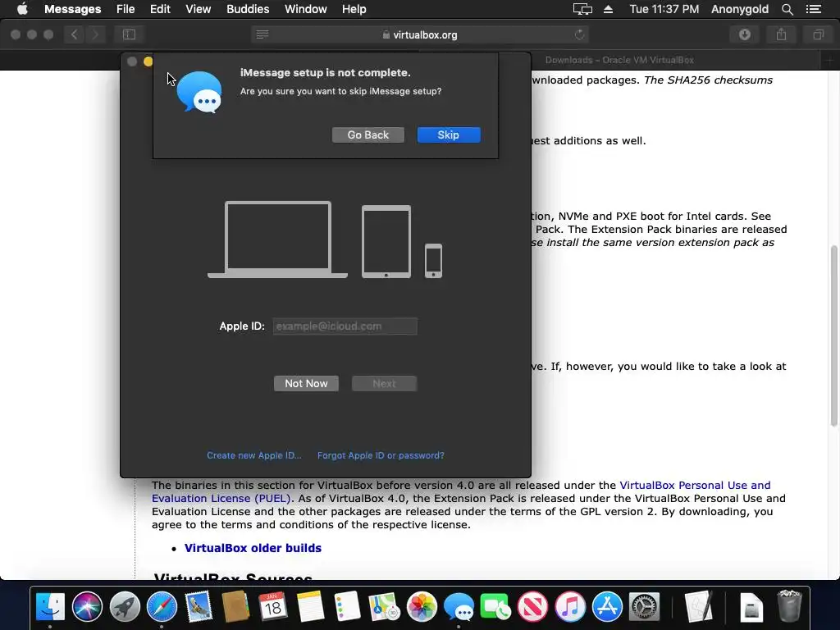Open Mail from the Dock
The width and height of the screenshot is (840, 630).
(199, 606)
